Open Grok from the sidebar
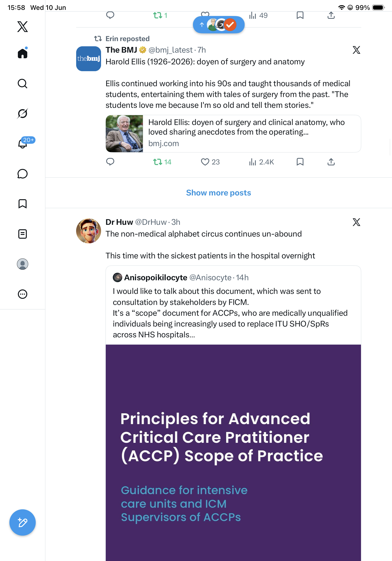Image resolution: width=392 pixels, height=561 pixels. (23, 113)
